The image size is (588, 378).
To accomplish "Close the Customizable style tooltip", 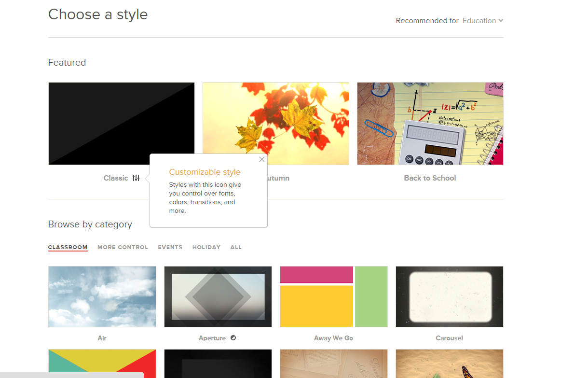I will coord(261,159).
